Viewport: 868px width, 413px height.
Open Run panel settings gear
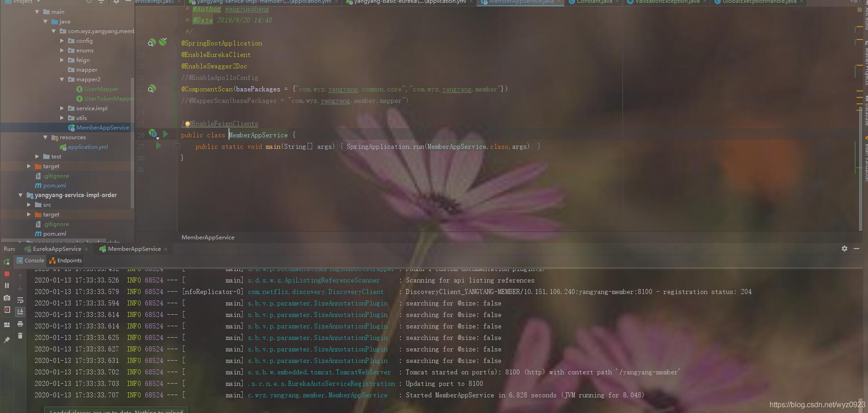click(844, 249)
